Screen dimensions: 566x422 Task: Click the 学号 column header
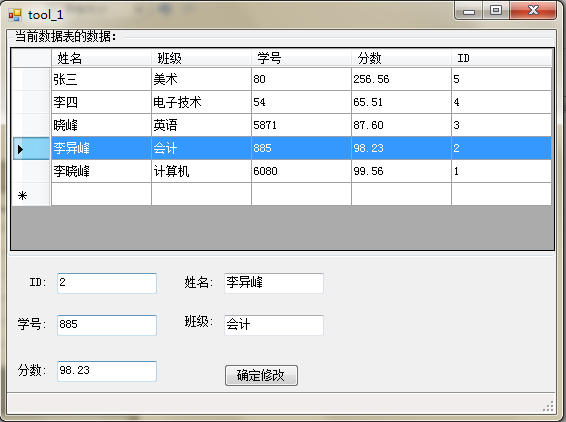pos(301,58)
